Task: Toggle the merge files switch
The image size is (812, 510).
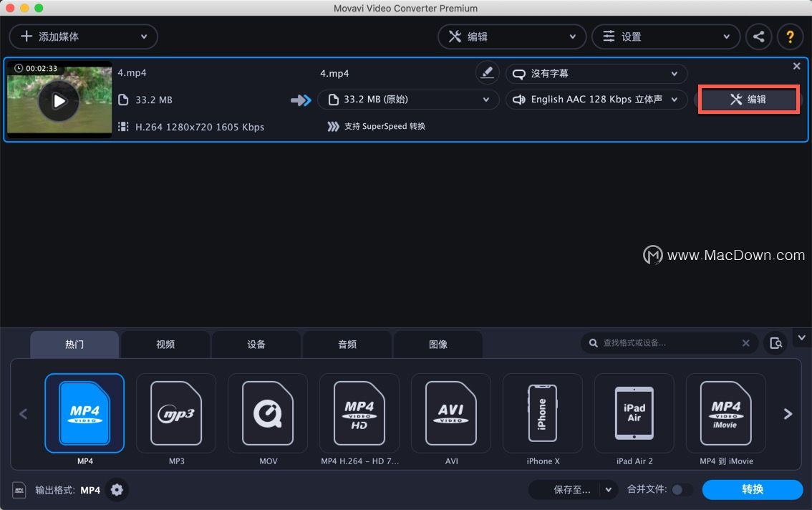Action: [x=682, y=490]
